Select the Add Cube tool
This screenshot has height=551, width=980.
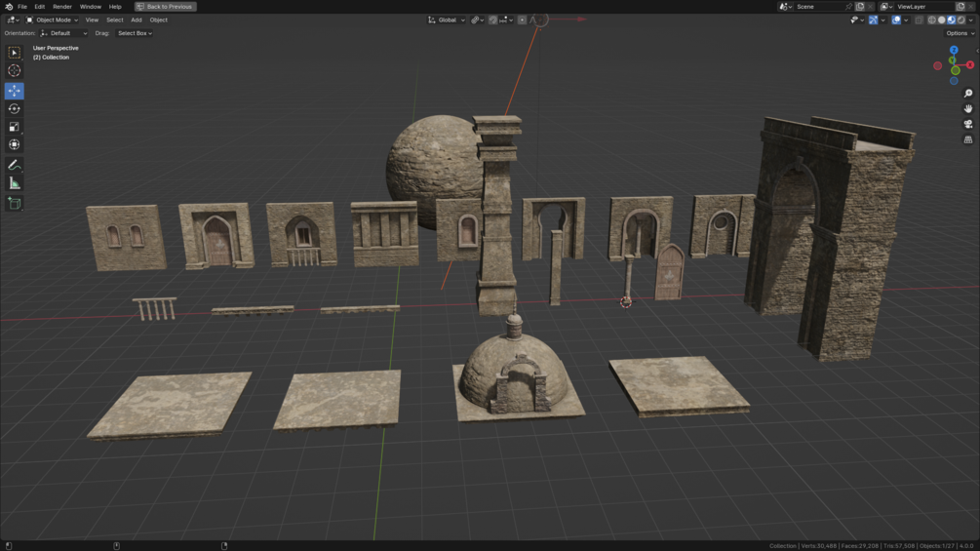[x=14, y=203]
